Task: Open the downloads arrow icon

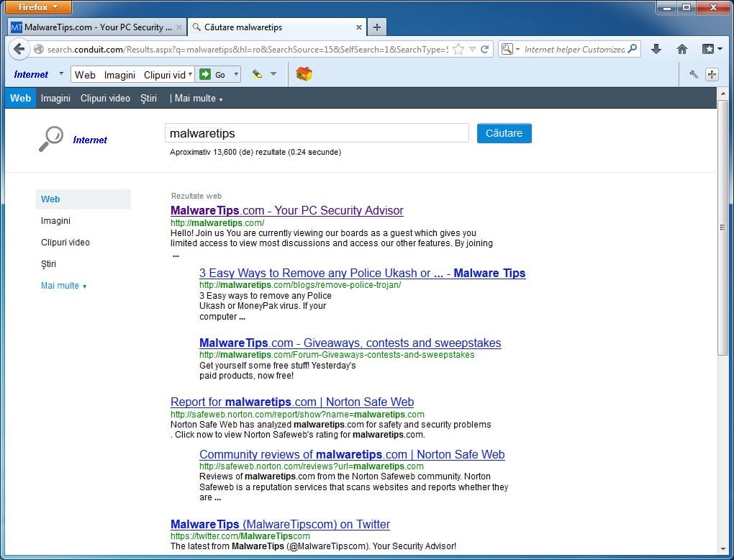Action: coord(656,49)
